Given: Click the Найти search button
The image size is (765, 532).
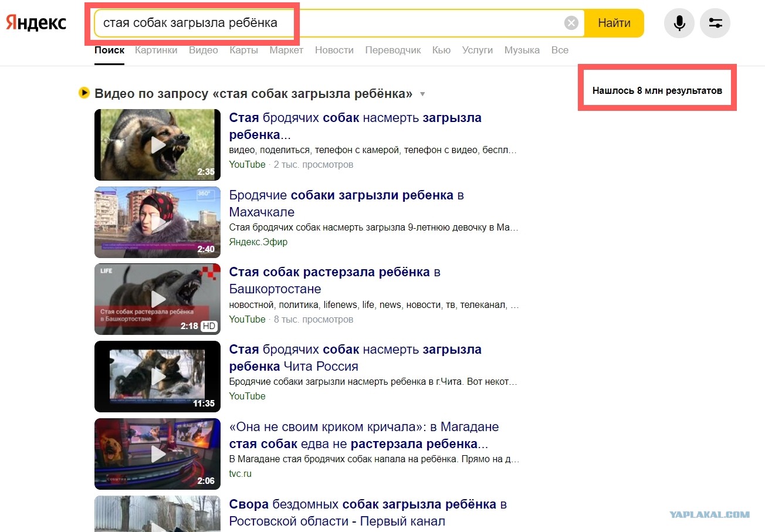Looking at the screenshot, I should 614,23.
